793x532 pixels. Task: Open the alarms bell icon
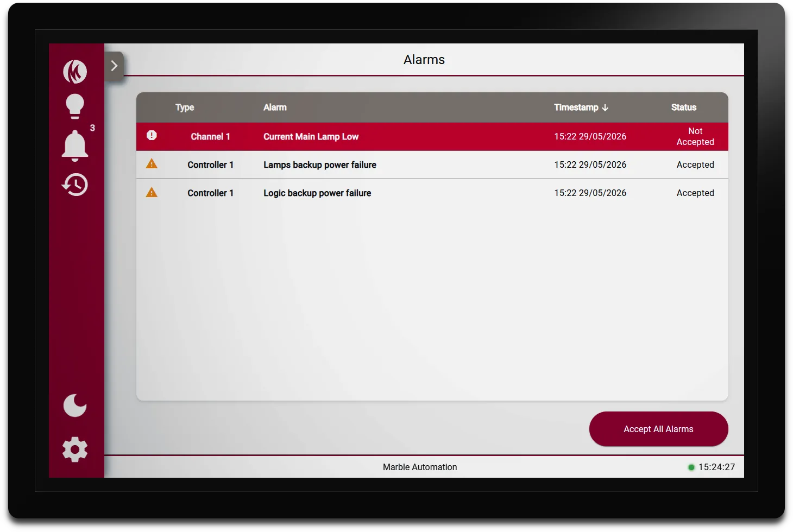(75, 145)
